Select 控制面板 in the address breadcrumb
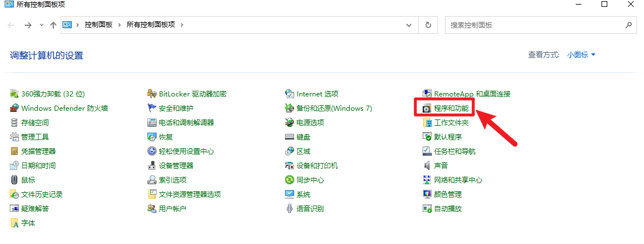Screen dimensions: 644x244 [x=99, y=25]
